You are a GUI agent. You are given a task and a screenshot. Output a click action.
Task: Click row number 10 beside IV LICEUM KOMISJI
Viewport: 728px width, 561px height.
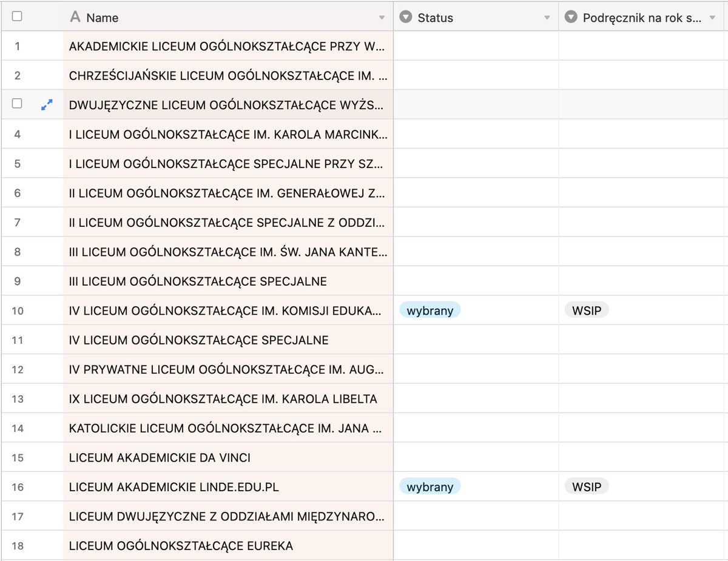click(18, 311)
